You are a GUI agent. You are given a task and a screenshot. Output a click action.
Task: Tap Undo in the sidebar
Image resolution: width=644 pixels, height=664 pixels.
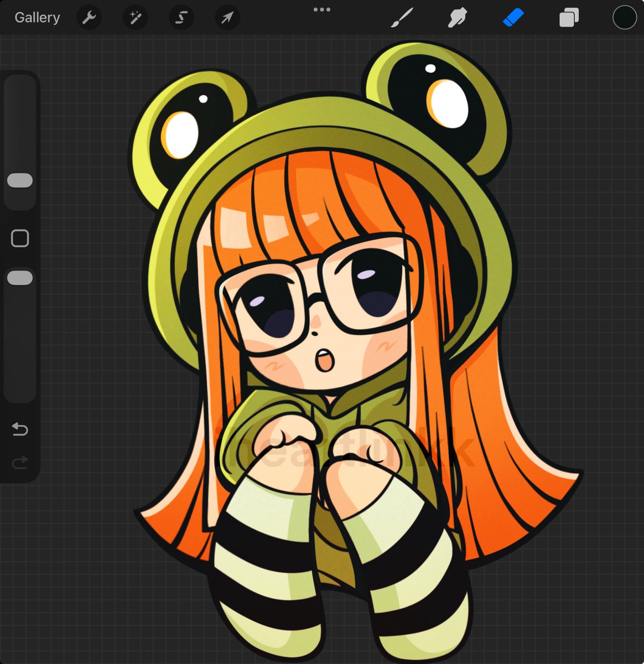point(20,429)
